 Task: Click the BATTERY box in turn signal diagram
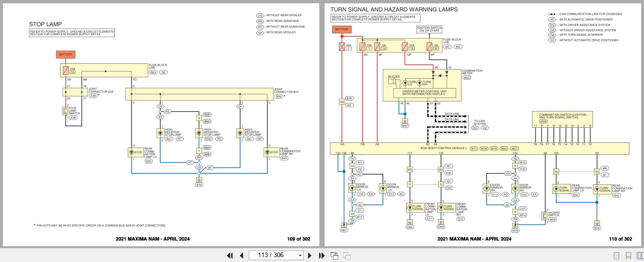tap(341, 30)
